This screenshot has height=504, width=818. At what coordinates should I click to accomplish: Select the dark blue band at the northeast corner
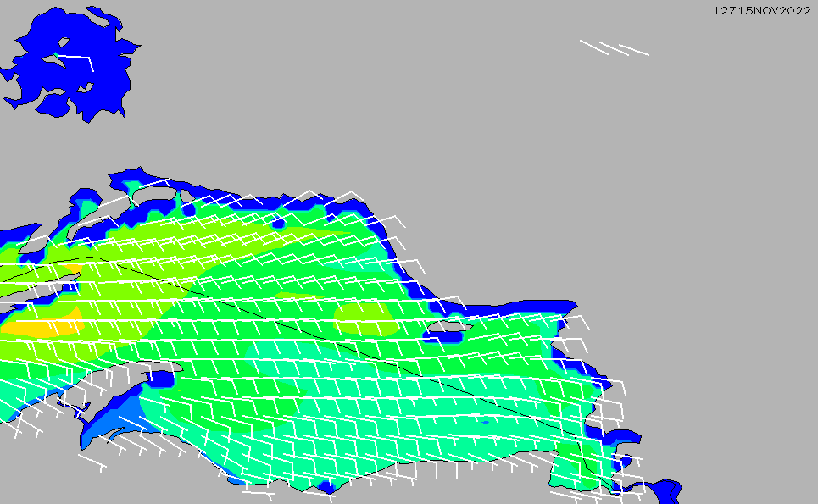(543, 307)
